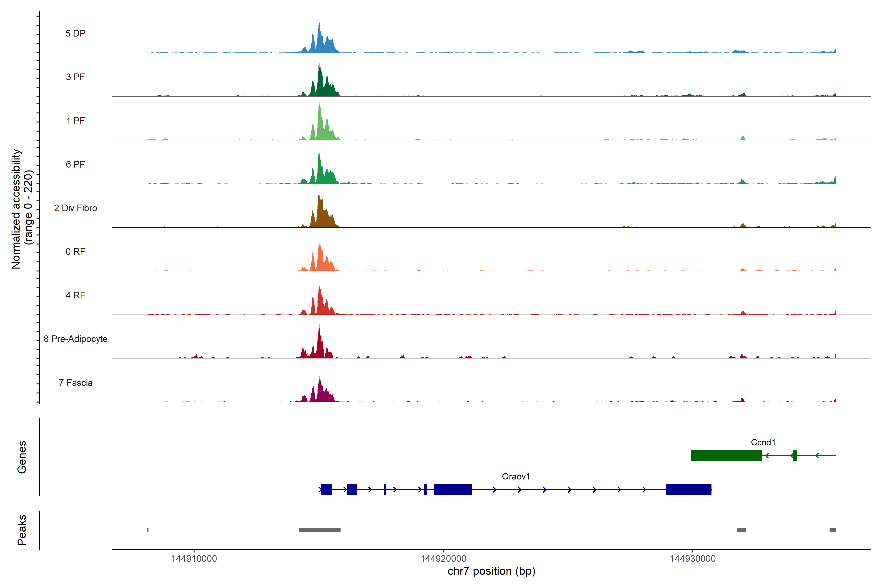Click the Oraov1 gene name
The height and width of the screenshot is (588, 882).
[516, 477]
